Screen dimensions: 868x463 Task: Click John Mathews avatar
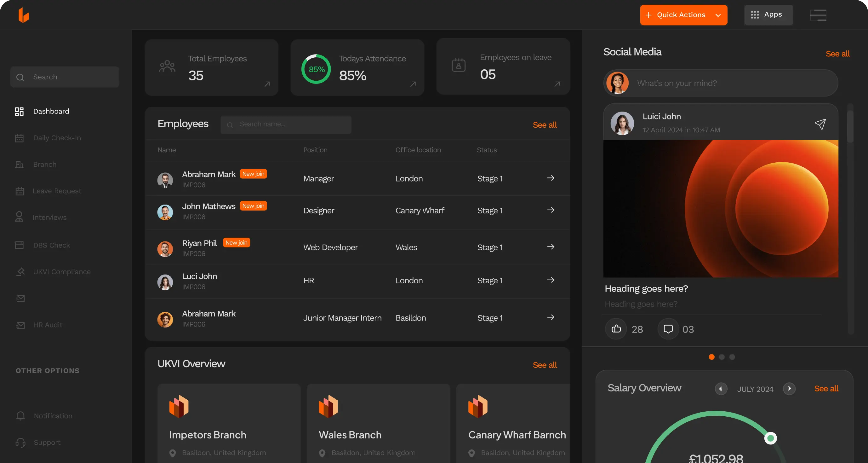[165, 212]
